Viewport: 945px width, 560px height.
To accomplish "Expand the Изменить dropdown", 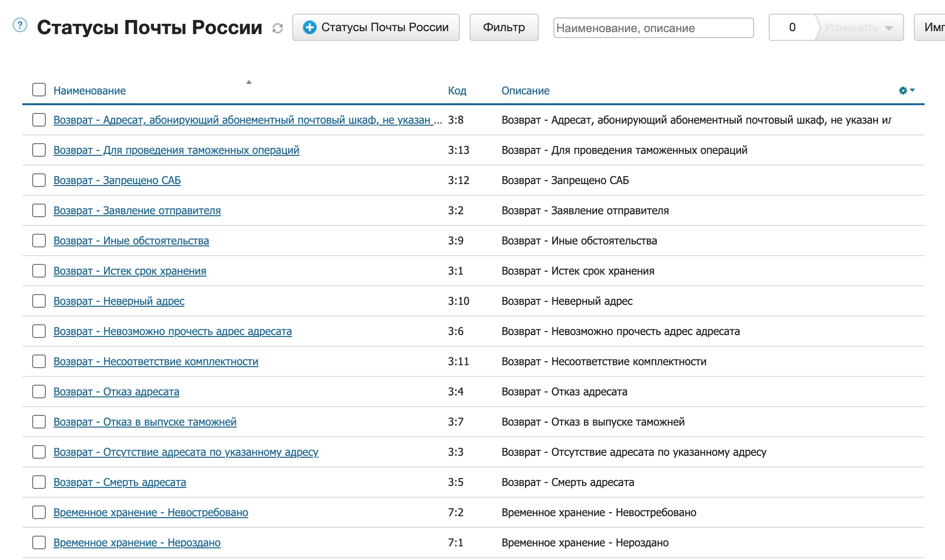I will (859, 28).
